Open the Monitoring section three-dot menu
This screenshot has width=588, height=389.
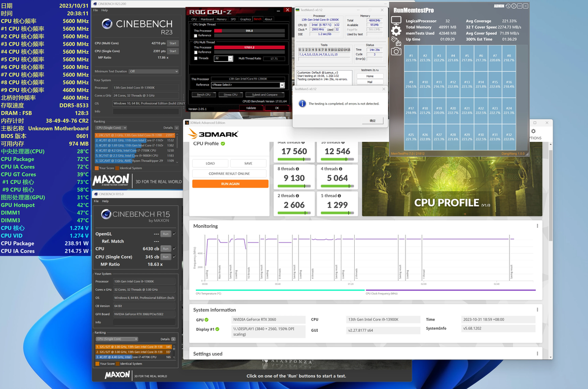click(537, 226)
